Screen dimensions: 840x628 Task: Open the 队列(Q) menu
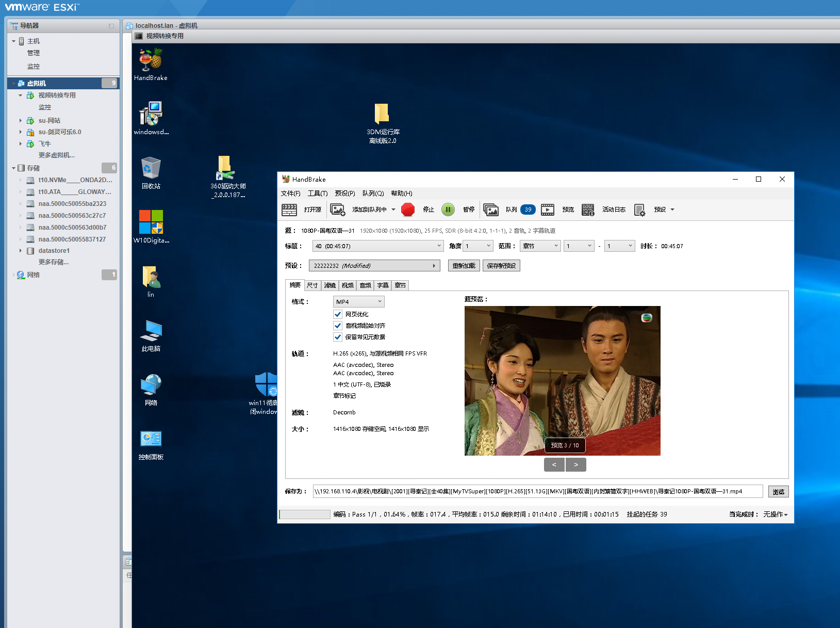tap(373, 194)
